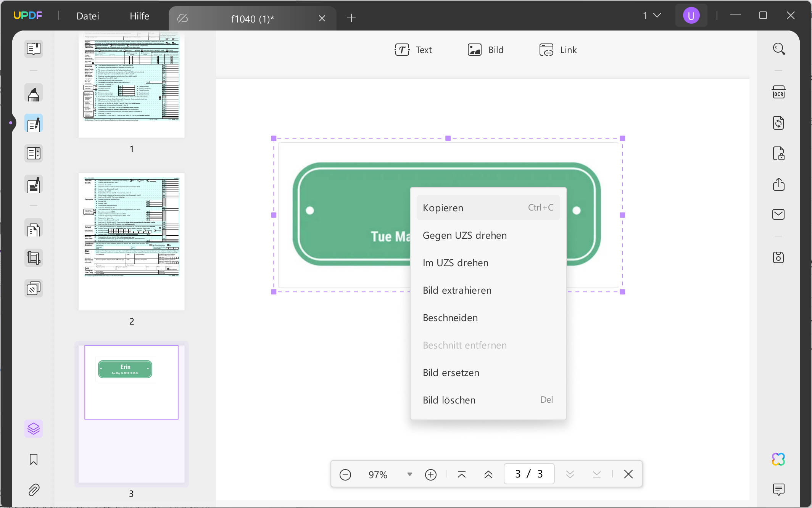Toggle the Layers thumbnail panel icon
The width and height of the screenshot is (812, 508).
[x=34, y=429]
